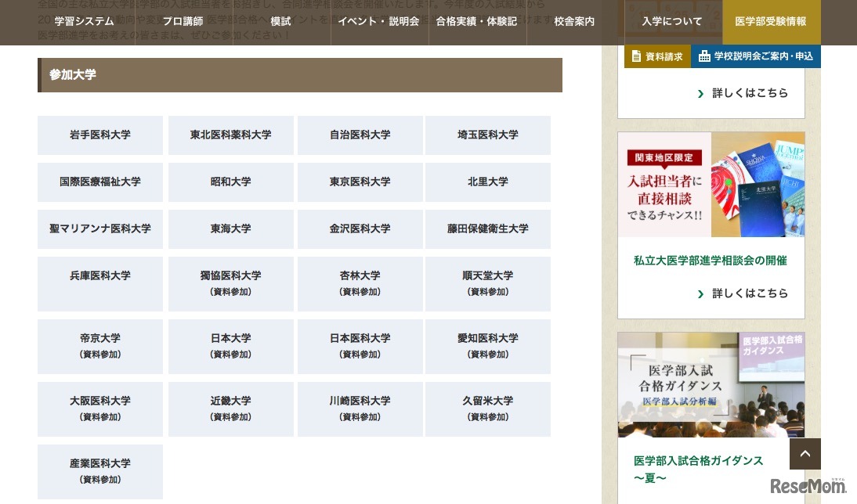Click 合格実績・体験記 in the navigation

[x=476, y=22]
